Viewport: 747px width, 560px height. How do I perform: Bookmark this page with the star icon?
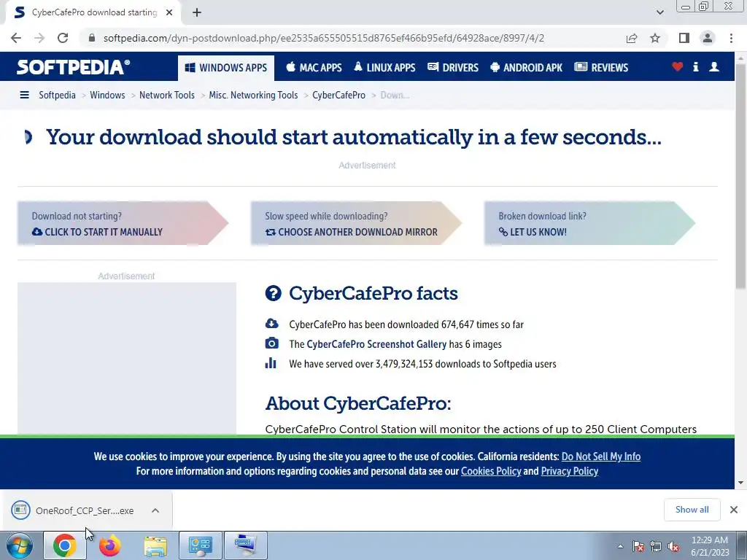(655, 38)
